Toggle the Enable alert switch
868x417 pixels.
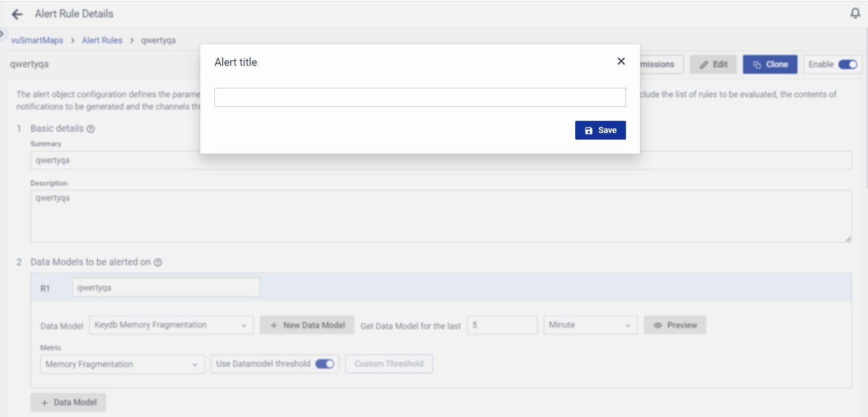tap(847, 64)
